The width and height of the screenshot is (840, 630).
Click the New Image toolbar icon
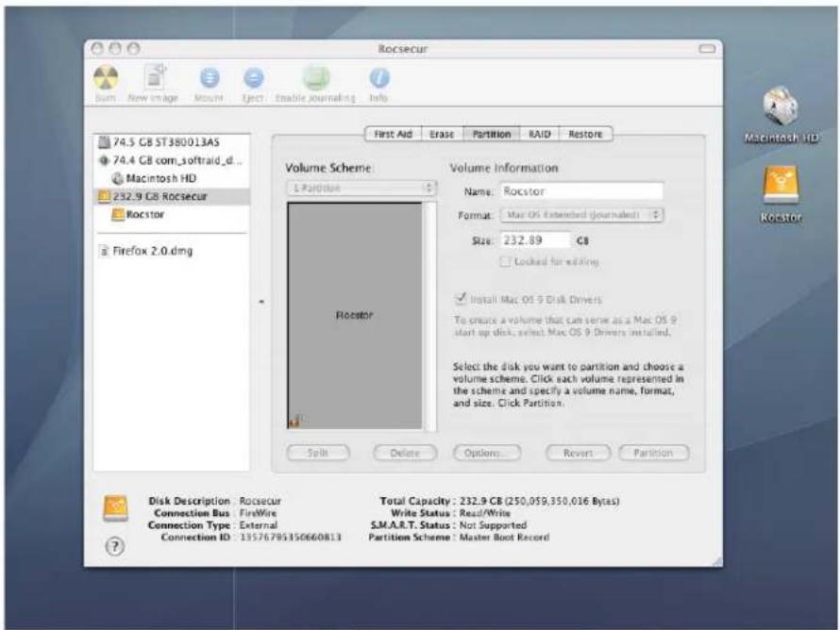(154, 77)
